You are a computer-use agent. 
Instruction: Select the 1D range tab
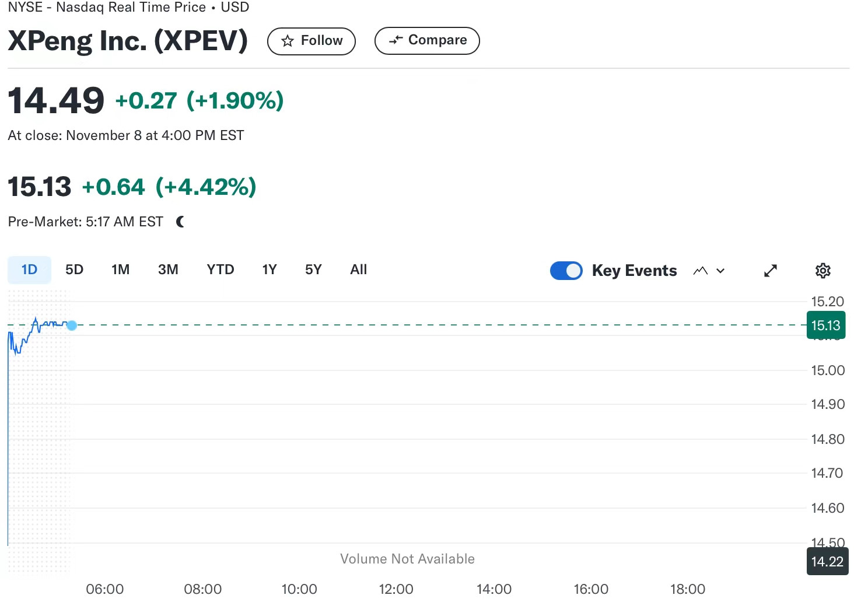point(29,269)
